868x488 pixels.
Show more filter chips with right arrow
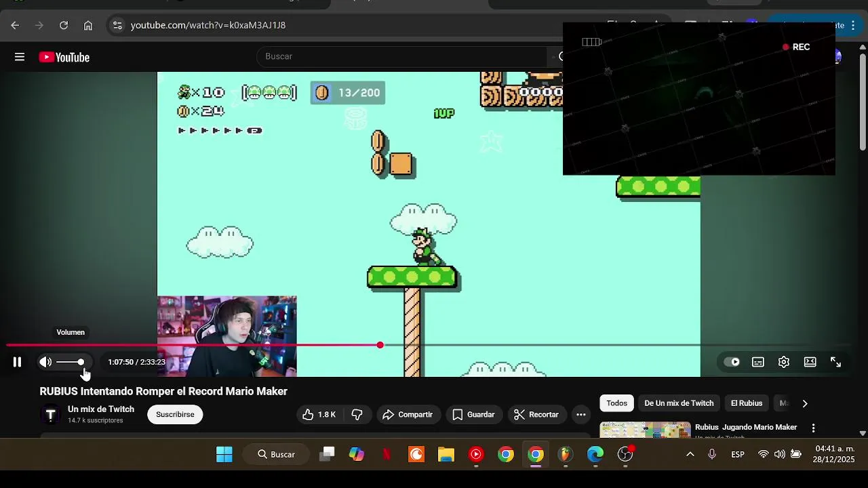tap(805, 403)
